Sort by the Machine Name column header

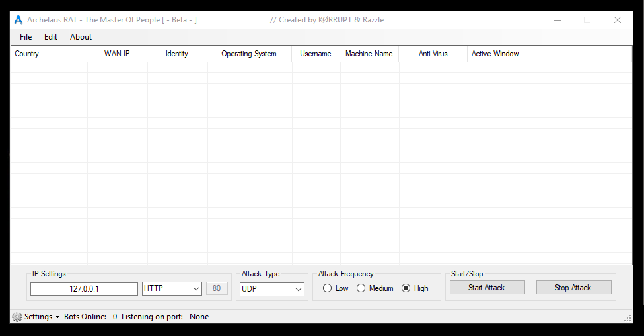[369, 54]
